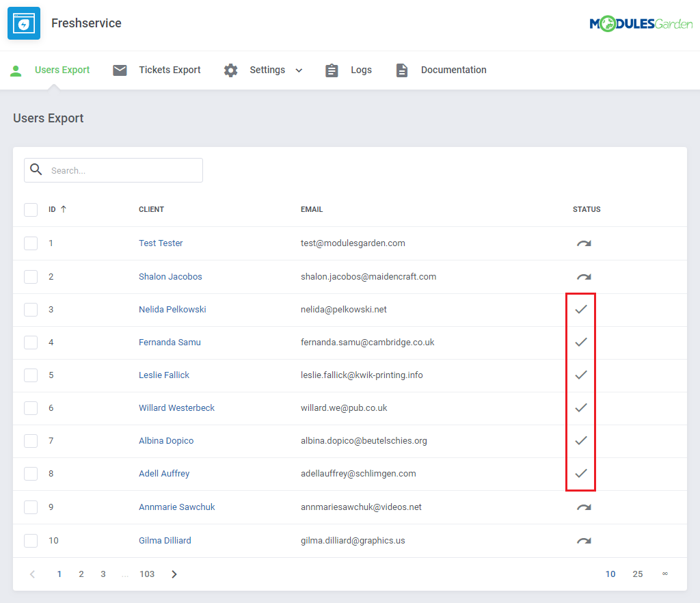Open client Shalon Jacobos link
The image size is (700, 603).
170,277
